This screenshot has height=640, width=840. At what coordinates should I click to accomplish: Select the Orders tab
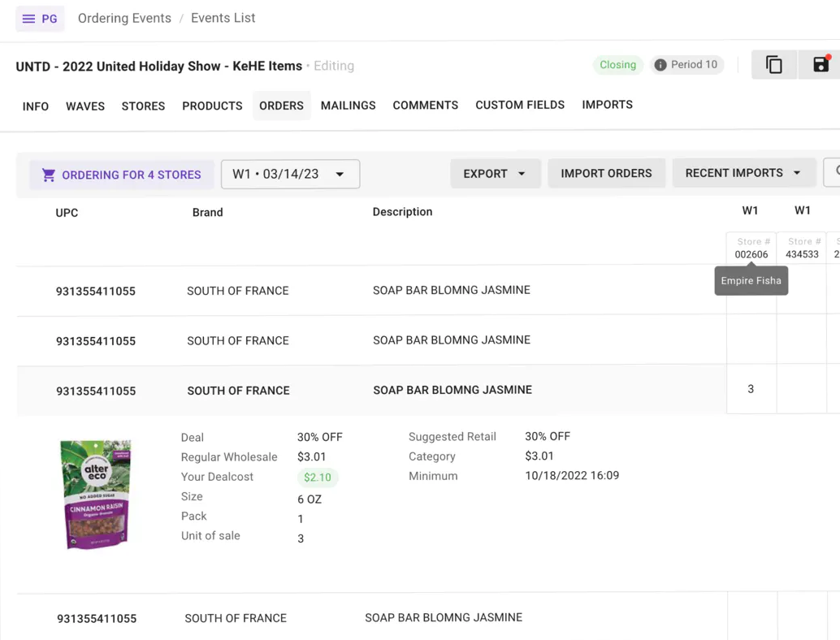click(x=281, y=106)
